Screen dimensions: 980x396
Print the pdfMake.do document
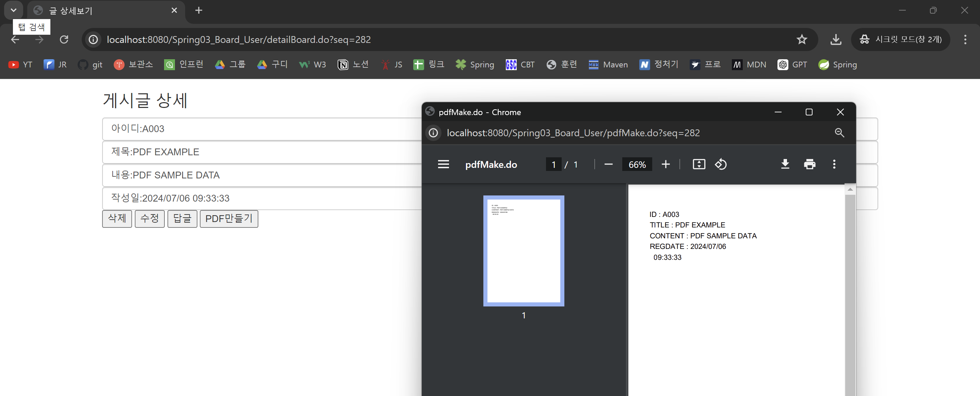tap(809, 164)
